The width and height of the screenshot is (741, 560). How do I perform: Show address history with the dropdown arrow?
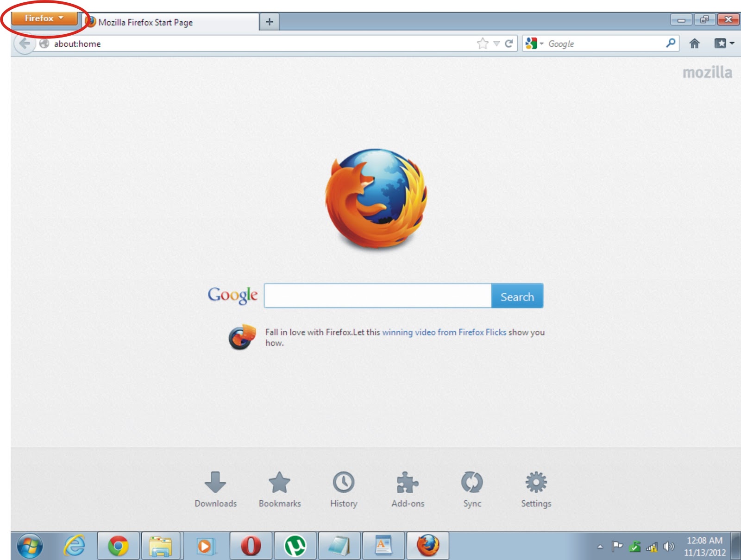[496, 44]
